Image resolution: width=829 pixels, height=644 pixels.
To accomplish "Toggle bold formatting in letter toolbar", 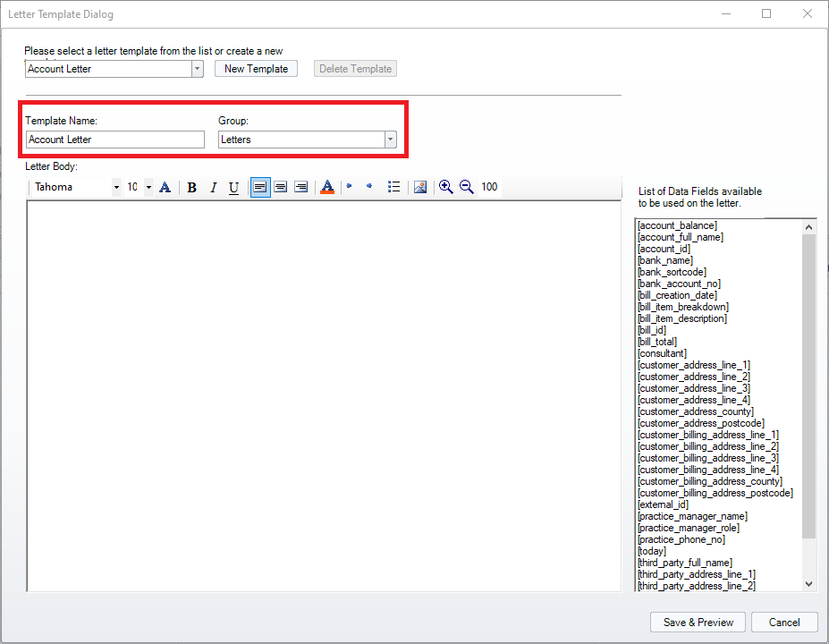I will click(191, 187).
